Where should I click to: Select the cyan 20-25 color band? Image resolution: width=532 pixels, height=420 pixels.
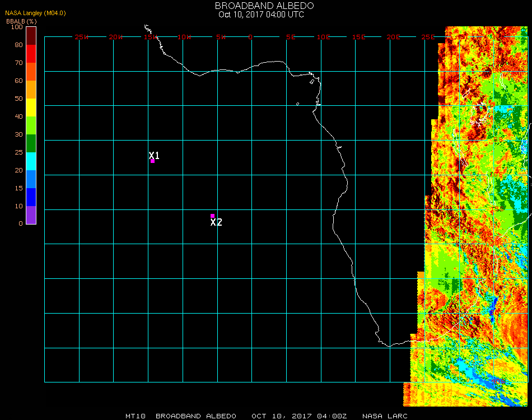coord(31,161)
